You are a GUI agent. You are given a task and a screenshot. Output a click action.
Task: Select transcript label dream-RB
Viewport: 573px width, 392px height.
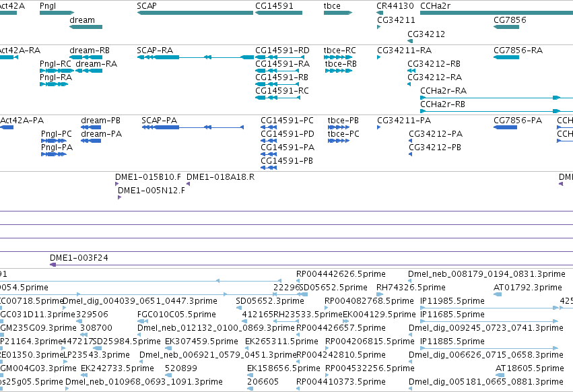[90, 50]
